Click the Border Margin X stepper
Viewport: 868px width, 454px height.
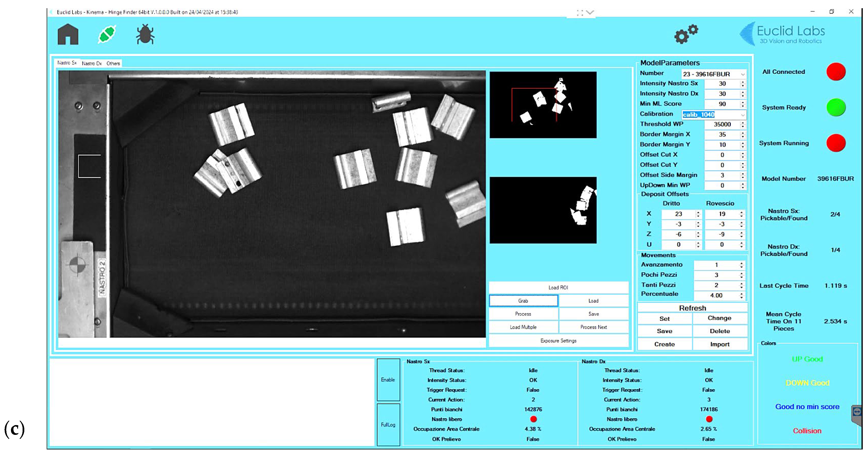pyautogui.click(x=742, y=134)
